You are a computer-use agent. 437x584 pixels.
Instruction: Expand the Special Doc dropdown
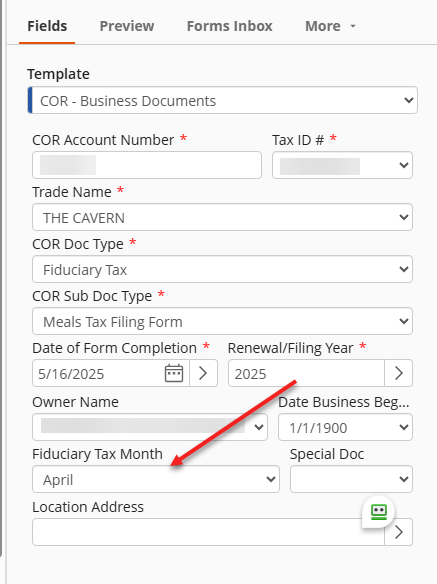tap(351, 479)
